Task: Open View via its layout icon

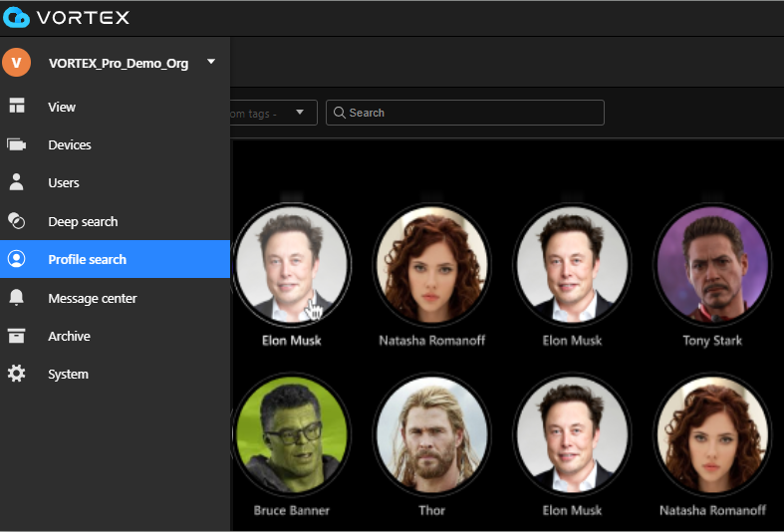Action: click(x=17, y=107)
